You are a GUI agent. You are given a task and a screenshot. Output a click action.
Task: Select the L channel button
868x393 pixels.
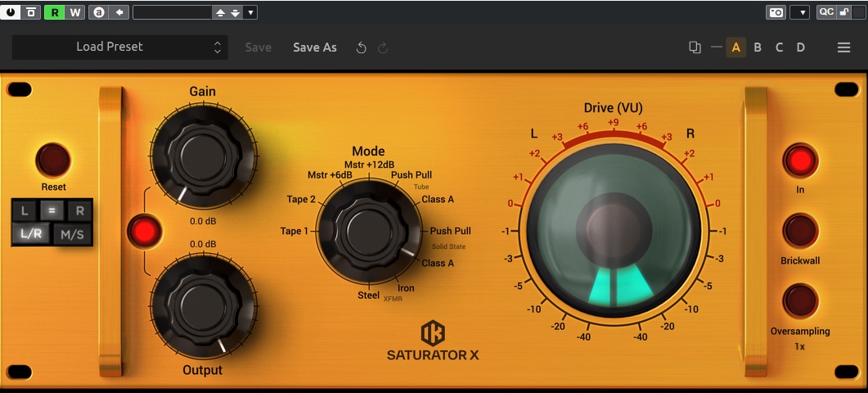pyautogui.click(x=25, y=210)
